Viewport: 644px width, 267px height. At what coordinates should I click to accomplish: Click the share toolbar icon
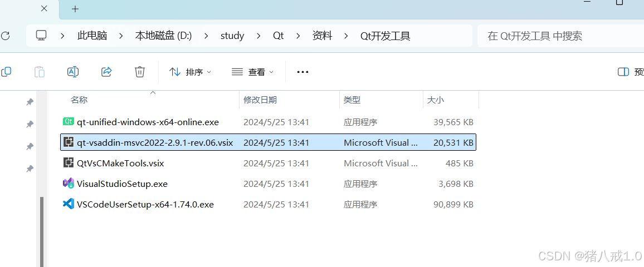point(106,72)
